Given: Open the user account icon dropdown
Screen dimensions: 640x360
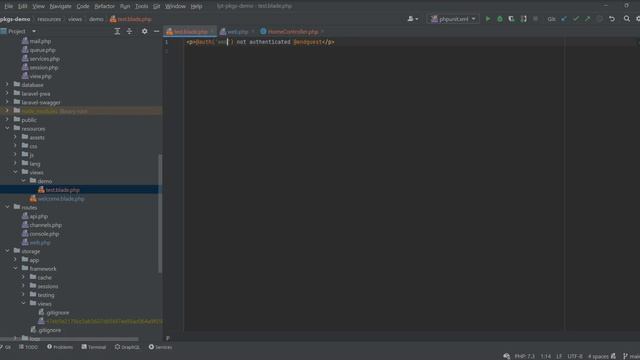Looking at the screenshot, I should point(413,19).
